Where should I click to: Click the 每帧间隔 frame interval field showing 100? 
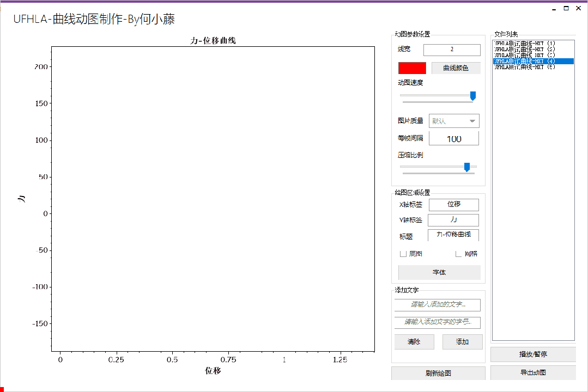point(454,138)
